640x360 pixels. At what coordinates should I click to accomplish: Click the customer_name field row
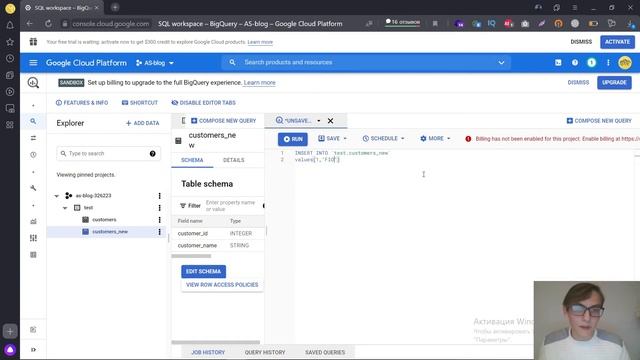(x=218, y=245)
